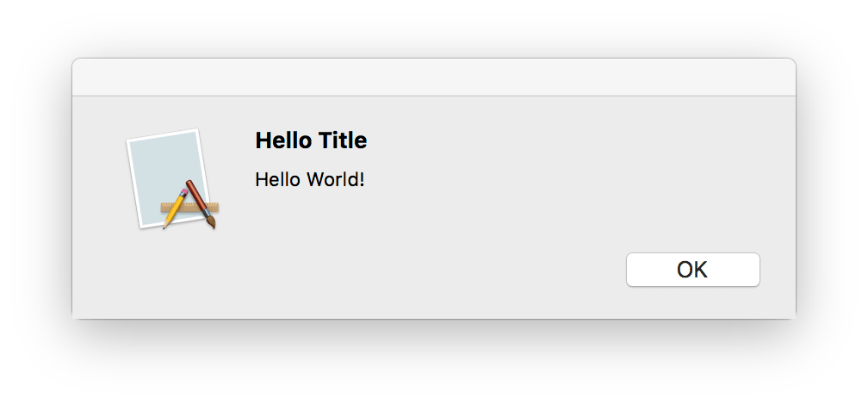Select the "OK" label text on the button
Screen dimensions: 868x405
tap(692, 270)
